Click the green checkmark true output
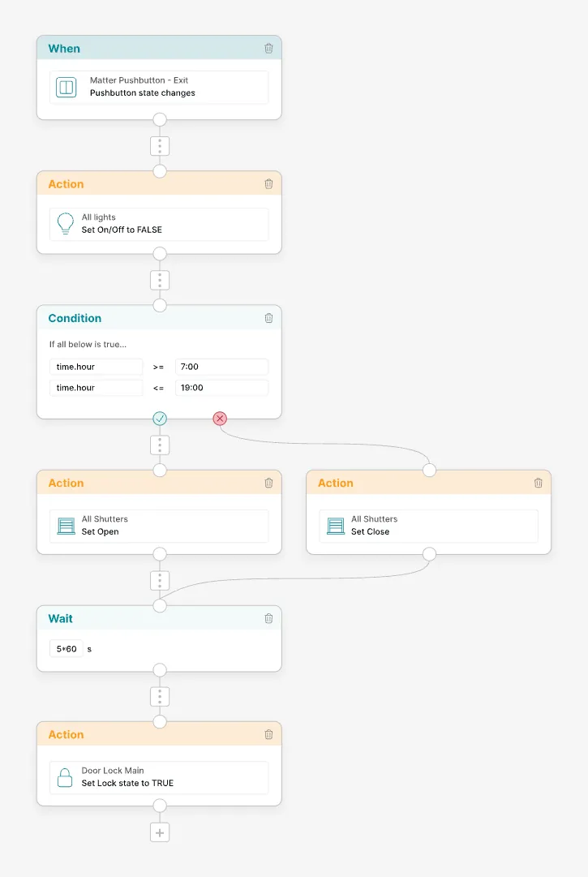This screenshot has height=877, width=588. coord(160,419)
